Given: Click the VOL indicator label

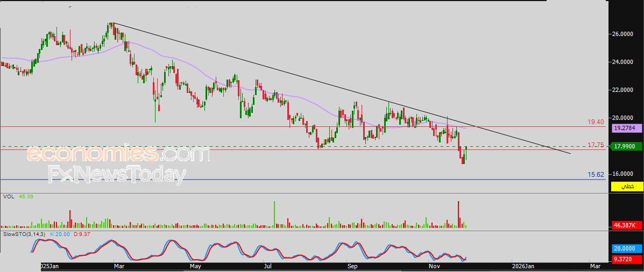Looking at the screenshot, I should pos(8,197).
